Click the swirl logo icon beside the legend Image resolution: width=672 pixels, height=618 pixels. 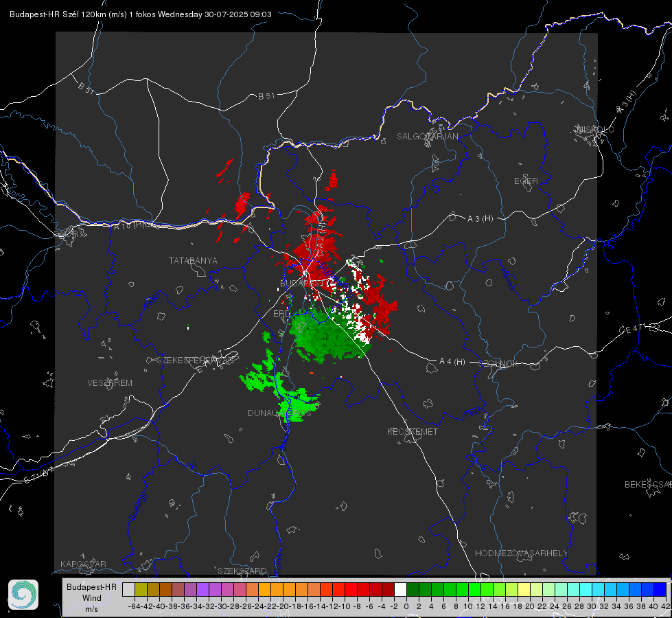[23, 595]
